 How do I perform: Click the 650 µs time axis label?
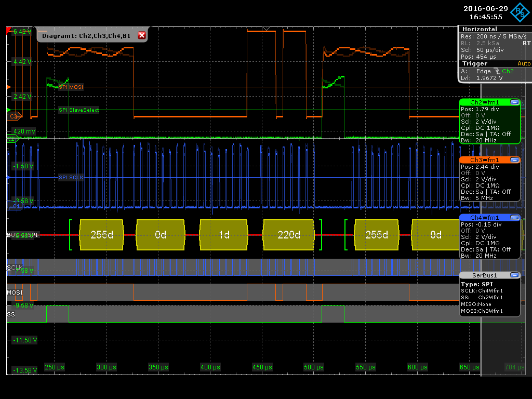tap(470, 367)
